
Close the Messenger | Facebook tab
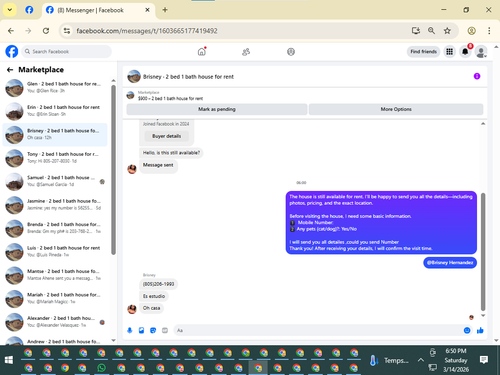point(147,10)
